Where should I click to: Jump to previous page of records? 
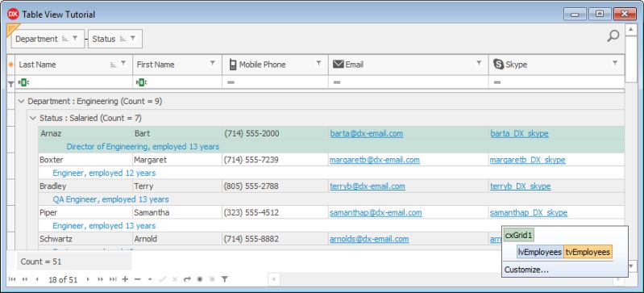25,279
